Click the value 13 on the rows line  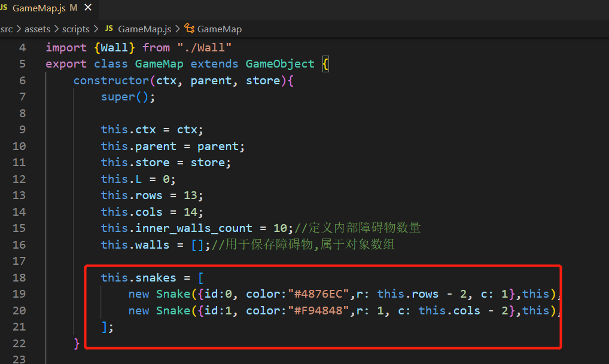(x=190, y=195)
